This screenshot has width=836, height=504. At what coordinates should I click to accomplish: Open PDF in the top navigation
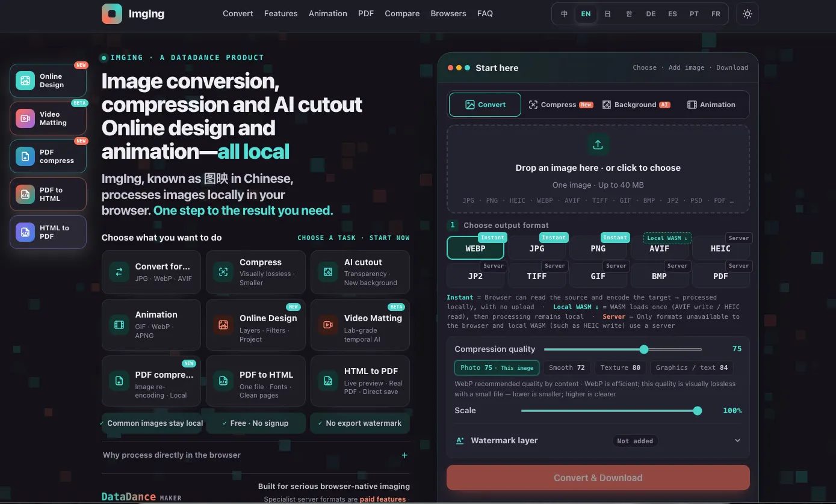tap(366, 13)
